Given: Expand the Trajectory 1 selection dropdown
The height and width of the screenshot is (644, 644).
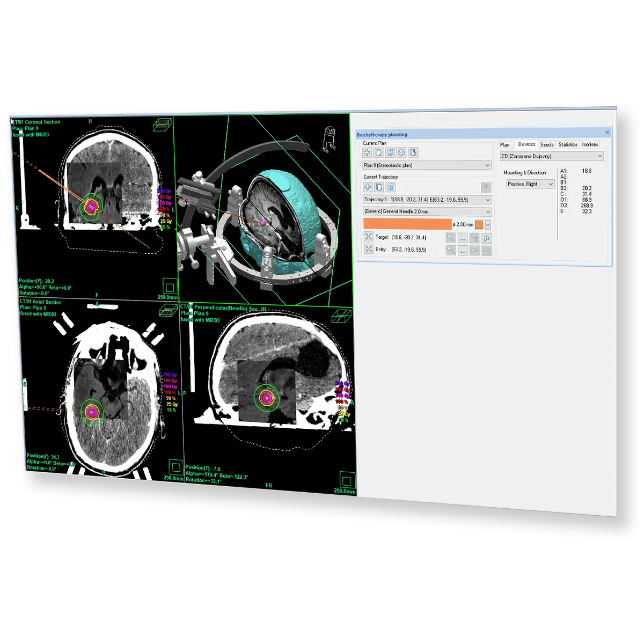Looking at the screenshot, I should click(x=487, y=200).
